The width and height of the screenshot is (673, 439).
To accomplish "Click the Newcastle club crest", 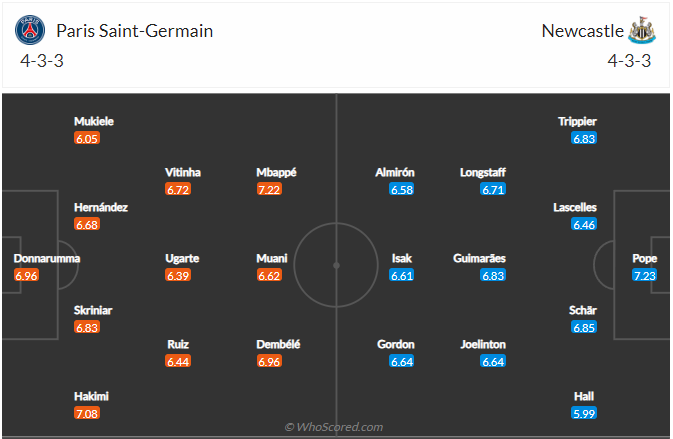I will (641, 30).
